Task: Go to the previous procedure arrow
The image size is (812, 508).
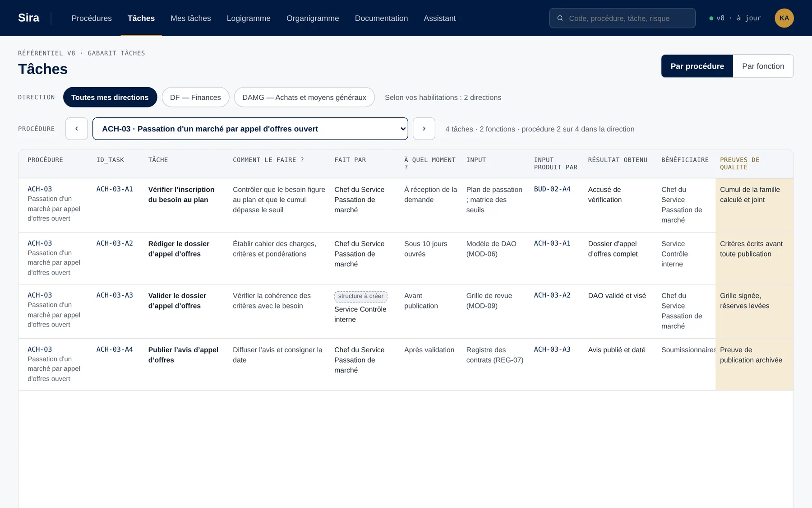Action: click(77, 129)
